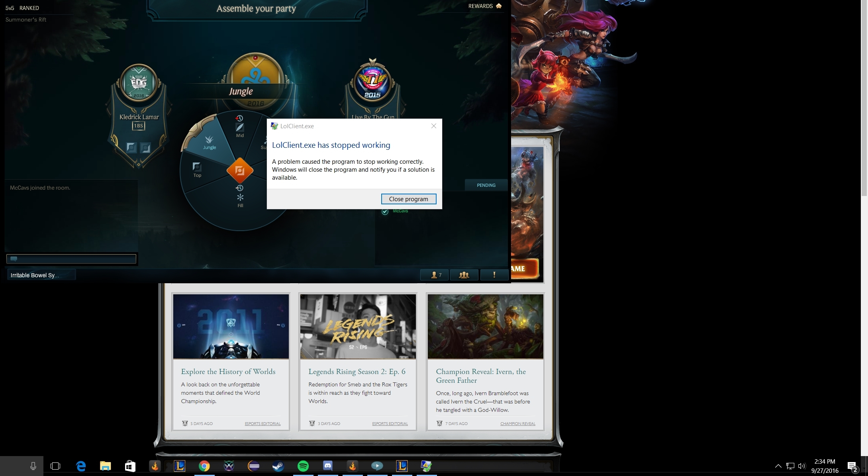Click the McCavs joined the room message
This screenshot has width=868, height=476.
(x=40, y=188)
